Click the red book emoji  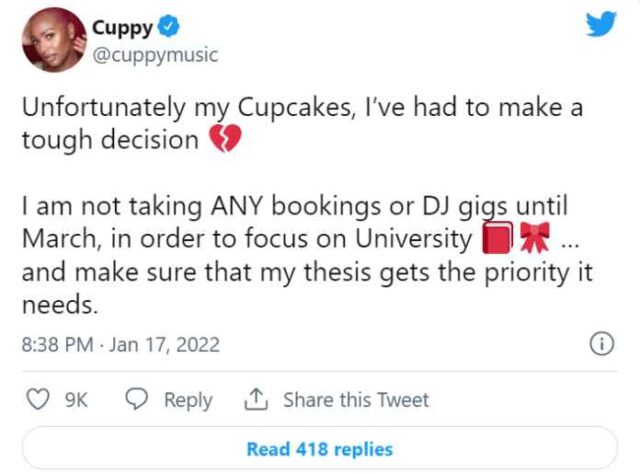click(x=494, y=241)
